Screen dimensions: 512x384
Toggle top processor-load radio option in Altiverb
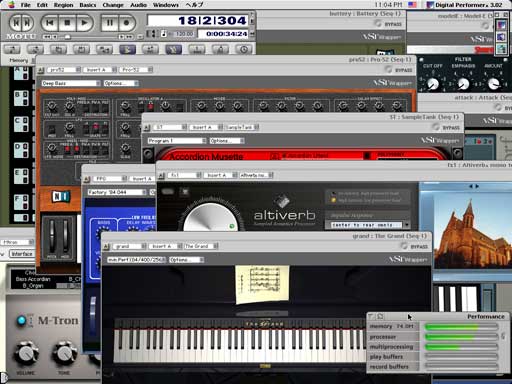(x=333, y=193)
